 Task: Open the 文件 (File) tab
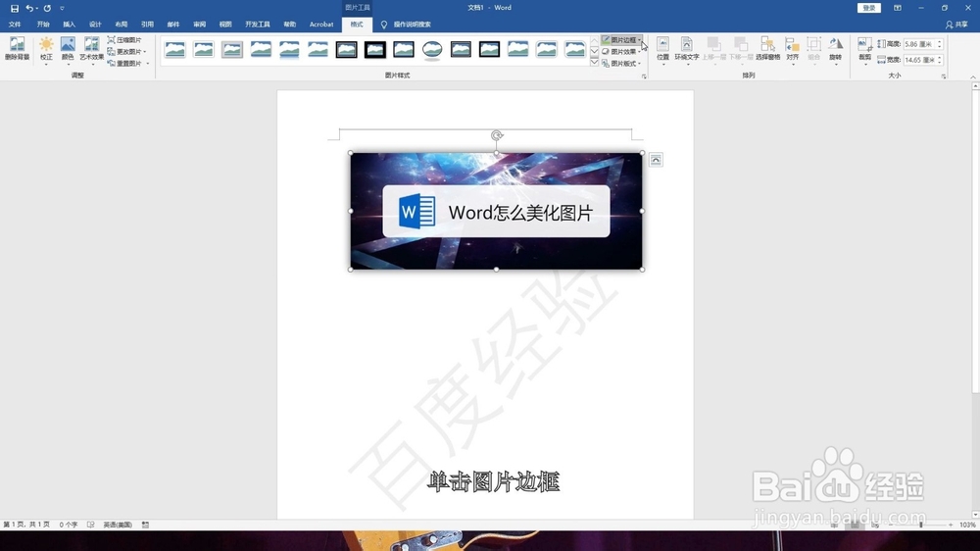point(15,25)
